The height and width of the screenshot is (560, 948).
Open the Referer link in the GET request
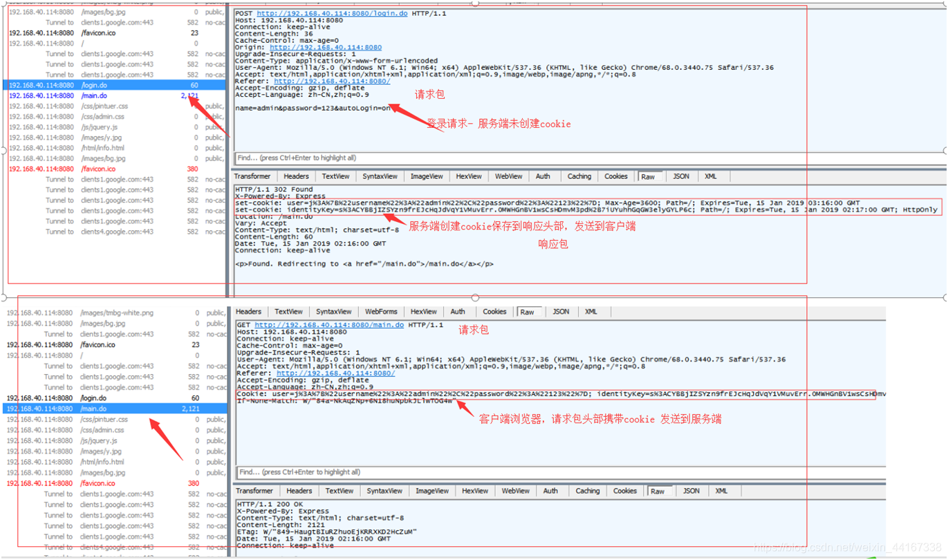tap(335, 373)
